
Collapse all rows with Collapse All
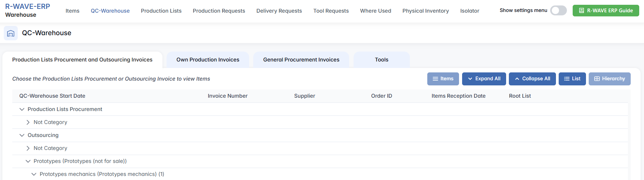point(532,79)
